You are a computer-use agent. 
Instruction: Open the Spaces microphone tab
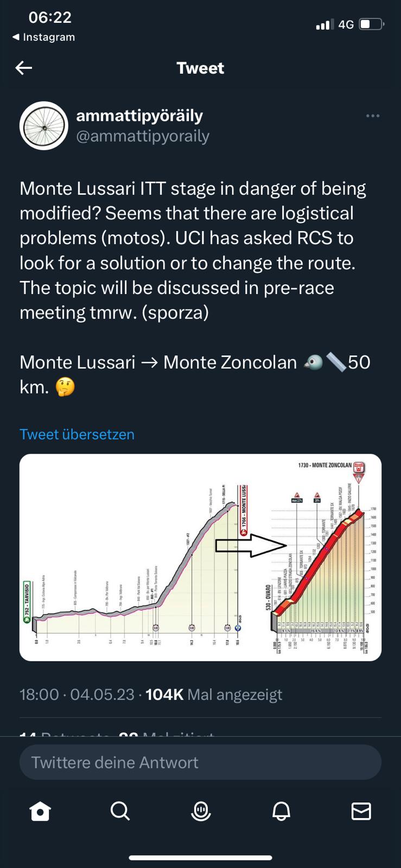tap(201, 812)
